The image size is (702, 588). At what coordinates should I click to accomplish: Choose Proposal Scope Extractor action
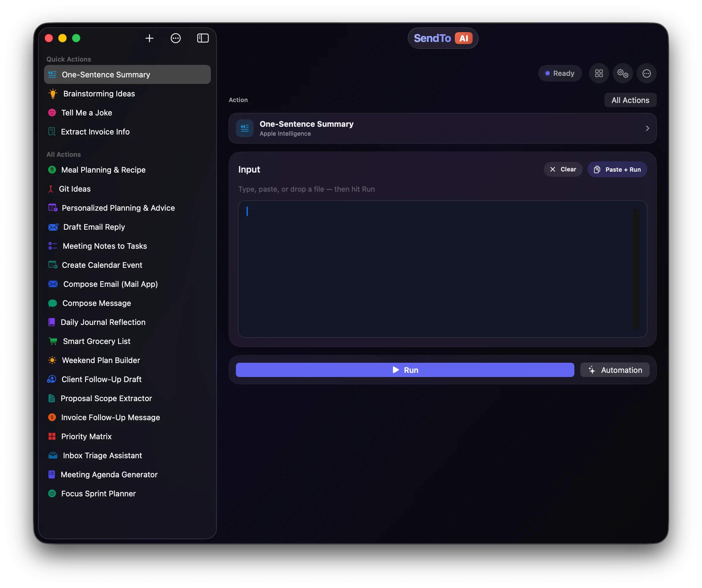[127, 399]
